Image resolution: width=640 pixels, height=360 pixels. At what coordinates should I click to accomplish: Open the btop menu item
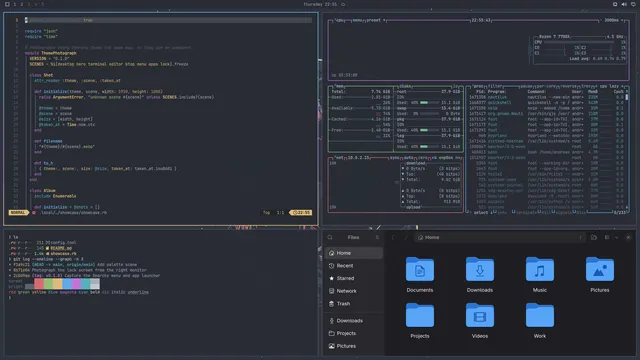(x=357, y=20)
